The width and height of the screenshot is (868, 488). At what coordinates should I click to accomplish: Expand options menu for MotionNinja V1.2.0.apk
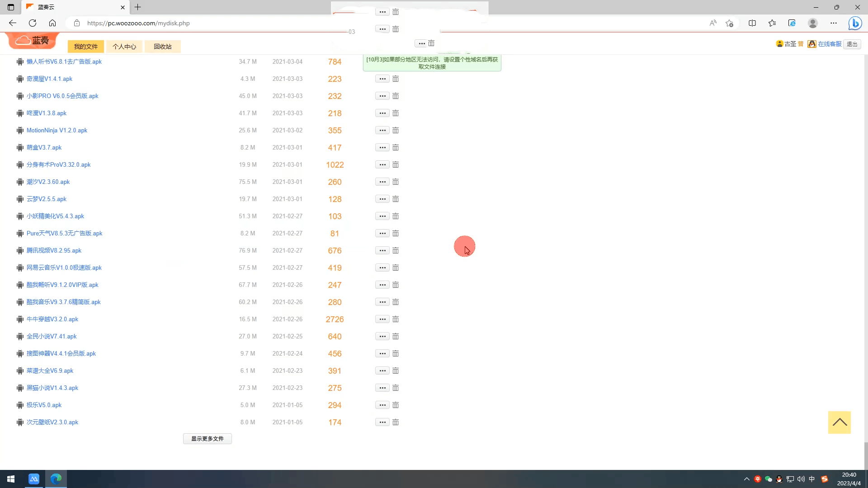[x=382, y=130]
